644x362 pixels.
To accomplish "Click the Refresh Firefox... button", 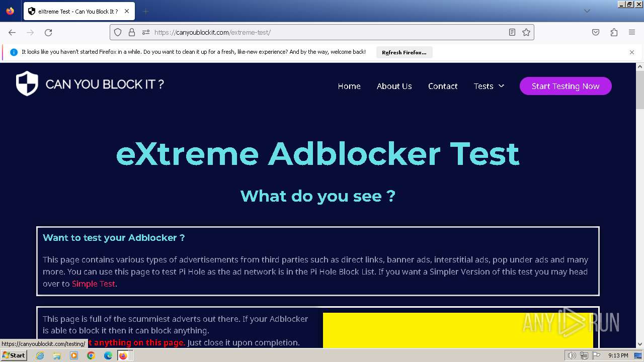I will (x=404, y=52).
